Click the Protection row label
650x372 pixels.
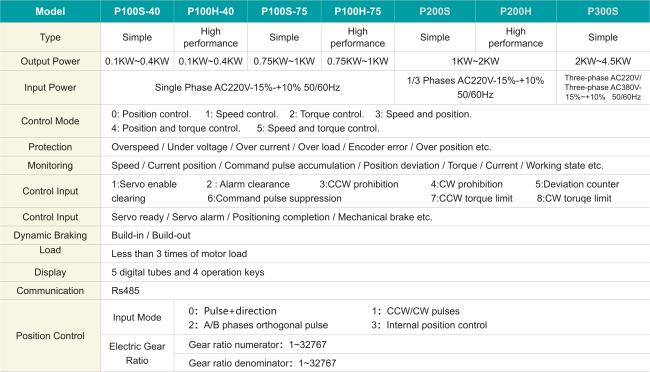tap(50, 147)
